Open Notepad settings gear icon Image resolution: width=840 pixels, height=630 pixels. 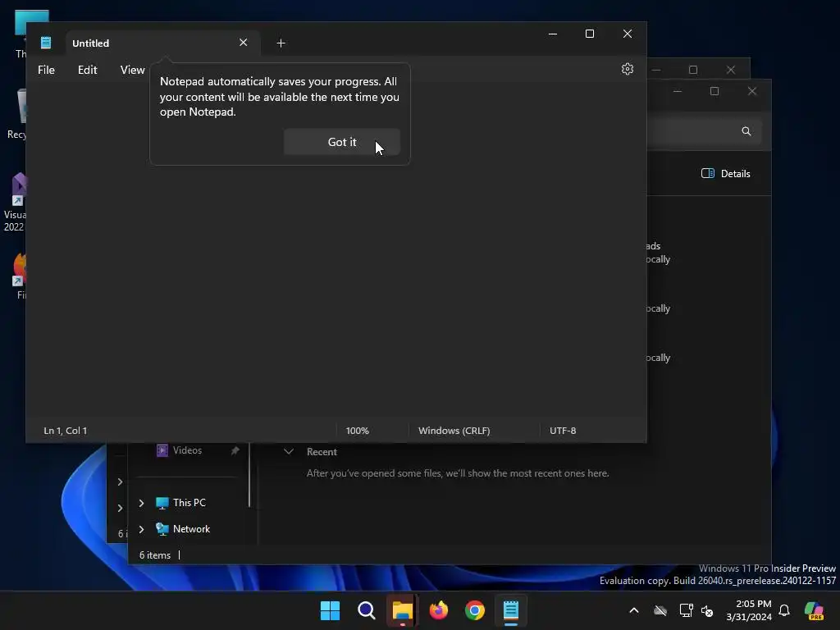pyautogui.click(x=628, y=69)
